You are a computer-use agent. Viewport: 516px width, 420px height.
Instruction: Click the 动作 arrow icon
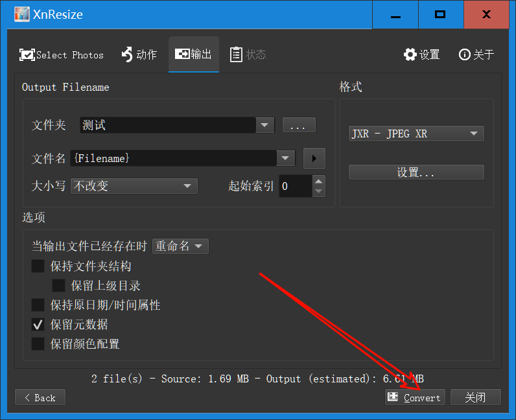click(x=127, y=54)
